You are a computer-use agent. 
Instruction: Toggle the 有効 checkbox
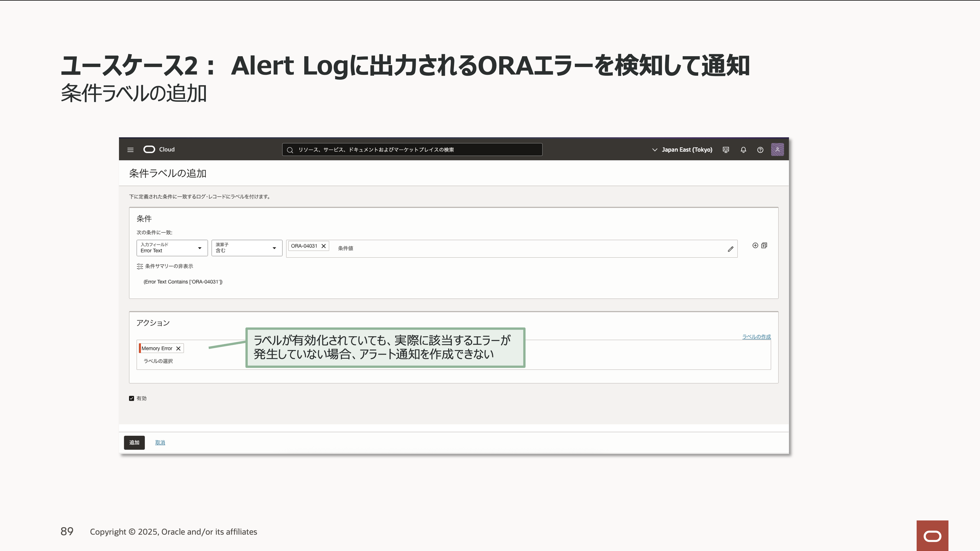[131, 398]
